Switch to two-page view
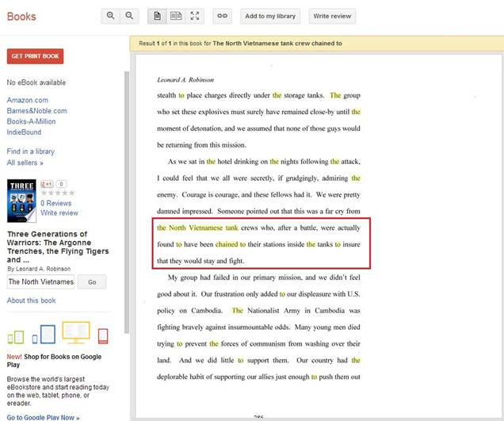Image resolution: width=504 pixels, height=421 pixels. [x=176, y=16]
